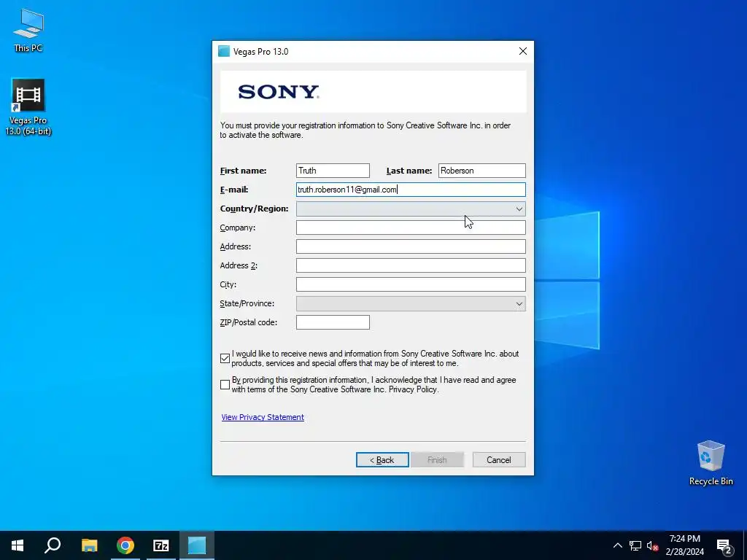Cancel the registration dialog
747x560 pixels.
(x=499, y=460)
